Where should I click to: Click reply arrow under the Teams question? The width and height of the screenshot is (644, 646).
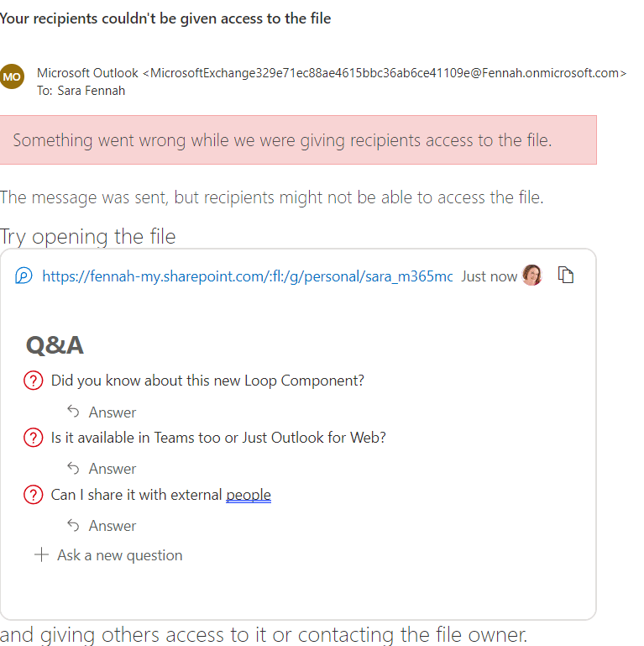tap(74, 468)
